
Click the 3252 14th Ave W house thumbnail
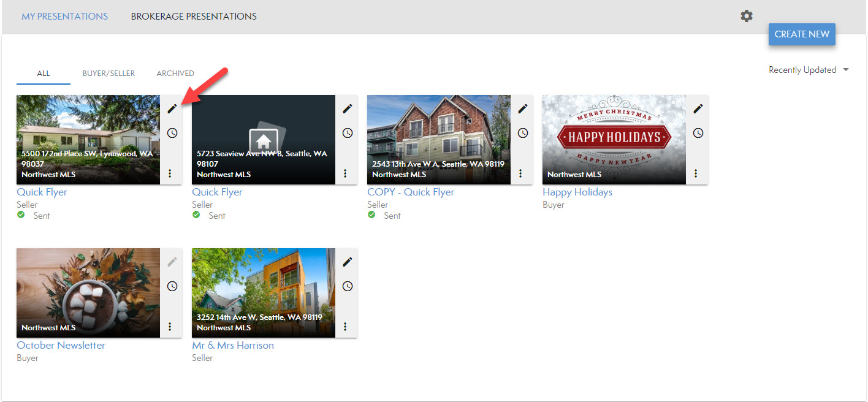tap(264, 288)
